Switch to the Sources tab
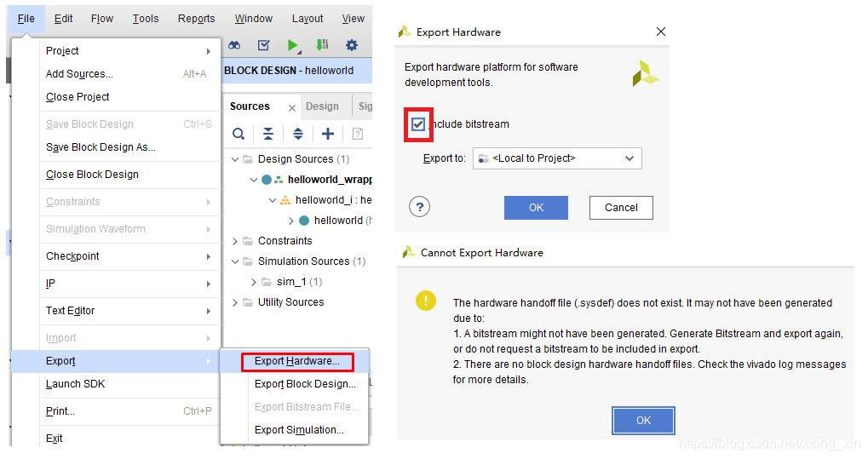The height and width of the screenshot is (459, 868). (250, 106)
